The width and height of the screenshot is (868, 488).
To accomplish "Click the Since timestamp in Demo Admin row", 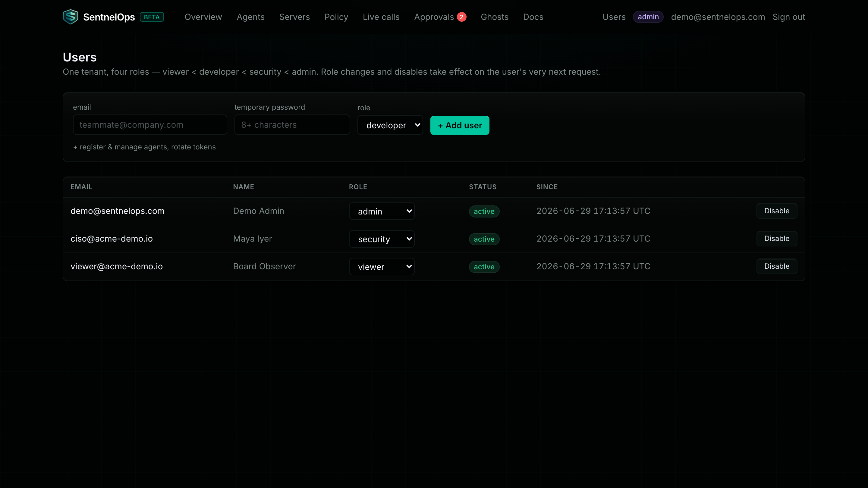I will (593, 211).
